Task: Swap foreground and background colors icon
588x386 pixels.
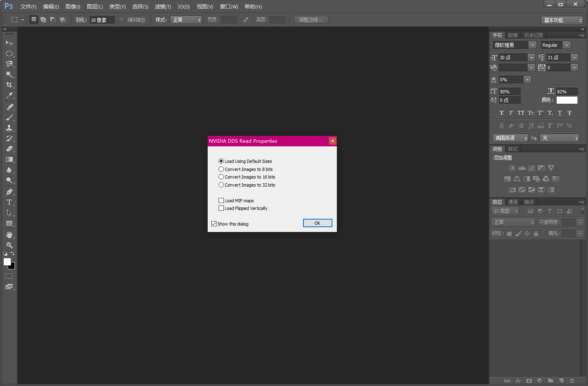Action: point(12,253)
